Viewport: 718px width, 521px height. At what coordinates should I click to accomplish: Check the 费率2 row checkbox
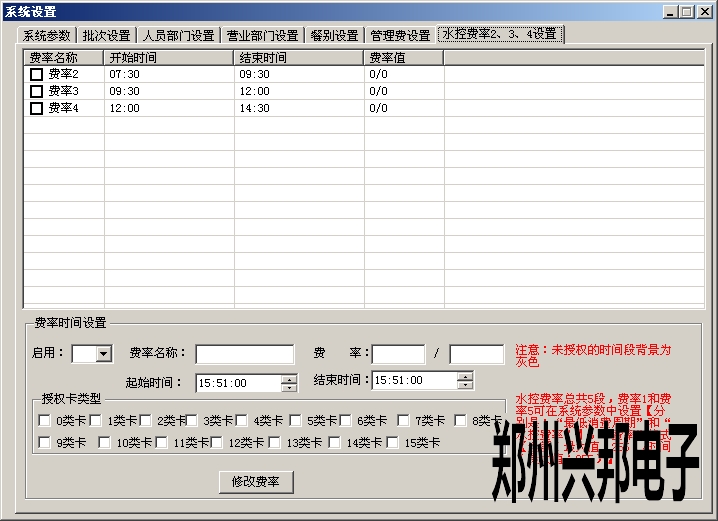point(36,75)
